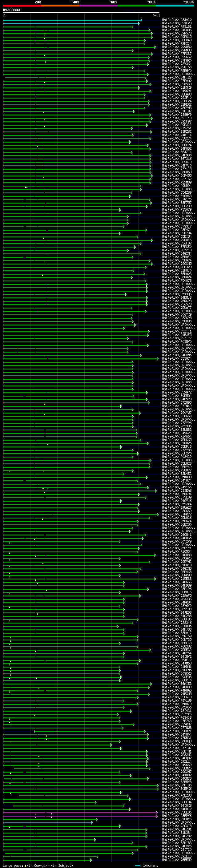Select UniRef100_A9PJ22 label
This screenshot has height=868, width=197.
(x=177, y=125)
